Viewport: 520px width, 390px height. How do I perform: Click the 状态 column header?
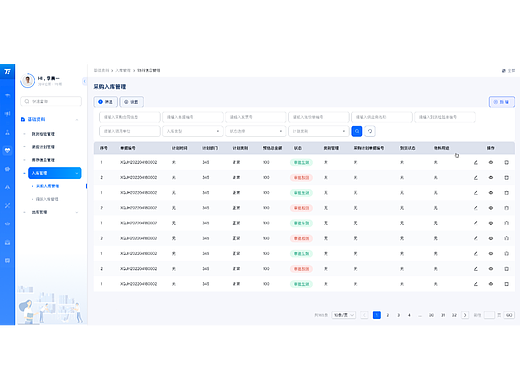click(x=297, y=148)
